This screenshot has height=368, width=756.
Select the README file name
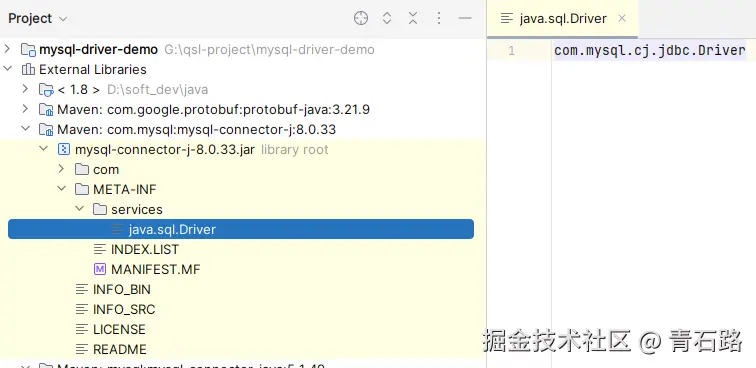click(120, 349)
